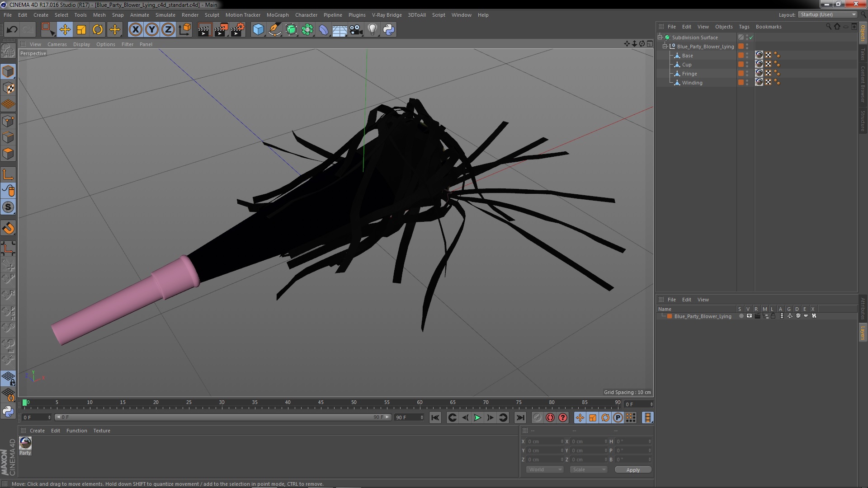Click the layer color swatch of Base
868x488 pixels.
point(741,55)
